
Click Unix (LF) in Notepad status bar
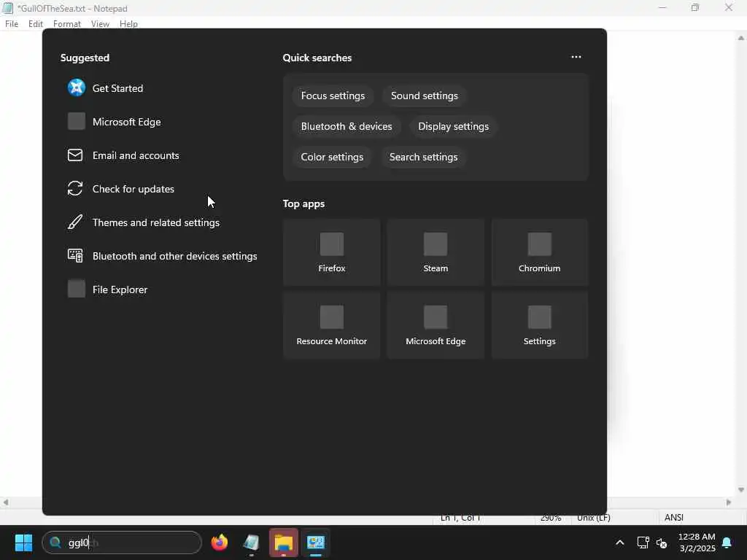point(594,518)
